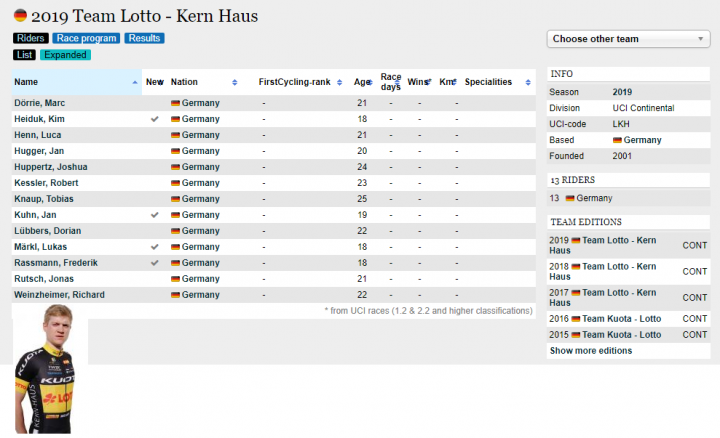Sort by FirstCycling-rank arrow icon
Image resolution: width=720 pixels, height=438 pixels.
339,82
